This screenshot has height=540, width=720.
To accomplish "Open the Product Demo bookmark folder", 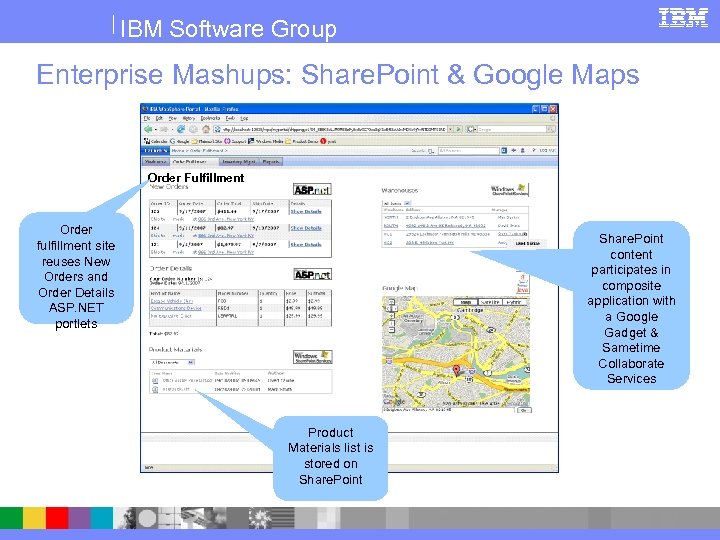I will click(x=302, y=141).
